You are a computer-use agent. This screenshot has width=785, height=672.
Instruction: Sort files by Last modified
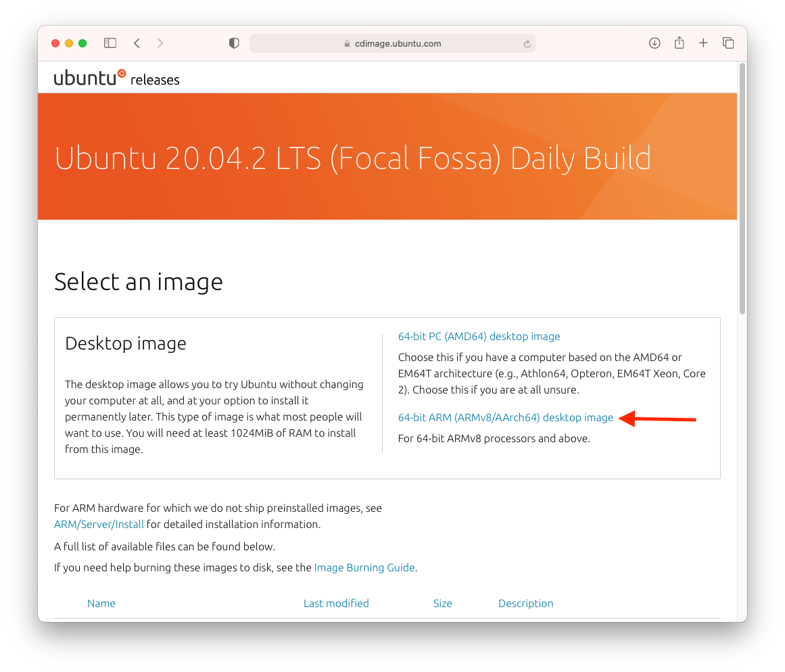tap(336, 603)
